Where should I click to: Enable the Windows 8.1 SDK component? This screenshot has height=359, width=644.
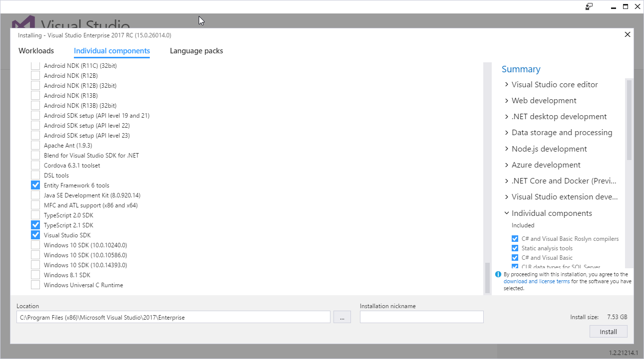(35, 275)
